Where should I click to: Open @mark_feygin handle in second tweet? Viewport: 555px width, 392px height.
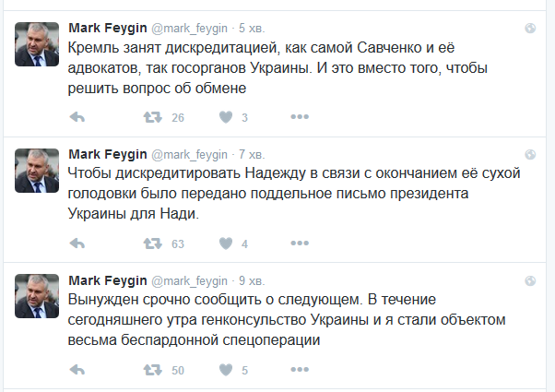tap(189, 155)
